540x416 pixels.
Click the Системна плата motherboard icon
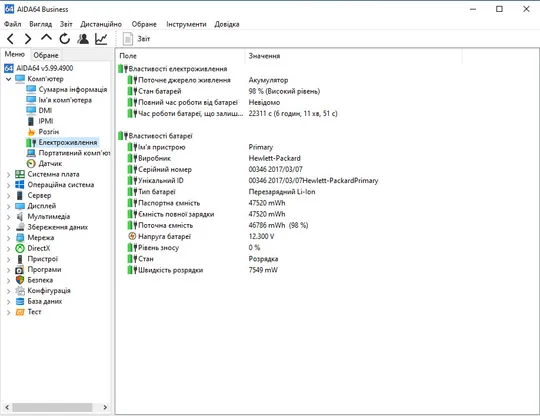pos(20,174)
